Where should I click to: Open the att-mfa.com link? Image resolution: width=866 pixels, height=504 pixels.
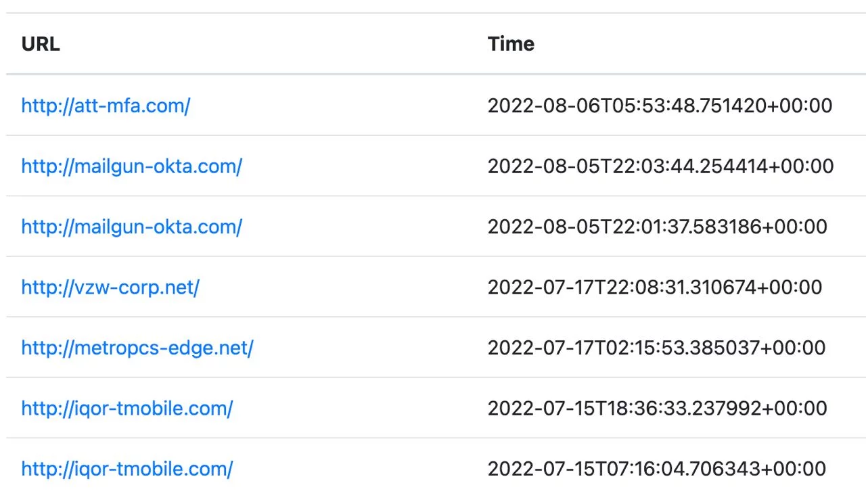click(105, 106)
